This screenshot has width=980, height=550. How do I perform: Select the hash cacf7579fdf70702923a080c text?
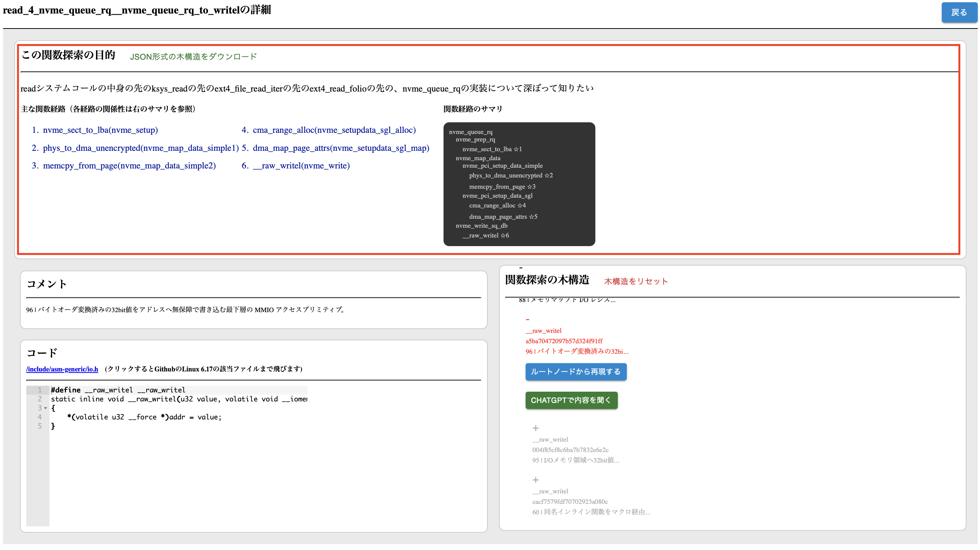[x=569, y=502]
